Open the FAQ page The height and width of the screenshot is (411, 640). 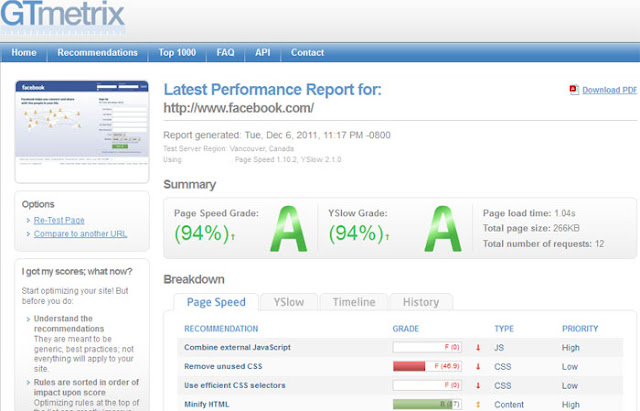[x=225, y=53]
